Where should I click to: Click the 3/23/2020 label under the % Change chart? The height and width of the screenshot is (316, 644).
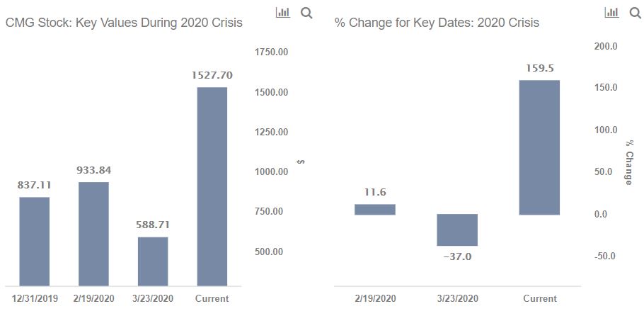458,298
